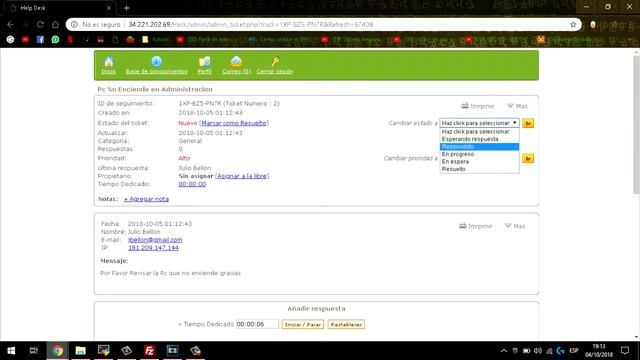Viewport: 640px width, 360px height.
Task: Click the page vertical scrollbar
Action: [x=636, y=124]
